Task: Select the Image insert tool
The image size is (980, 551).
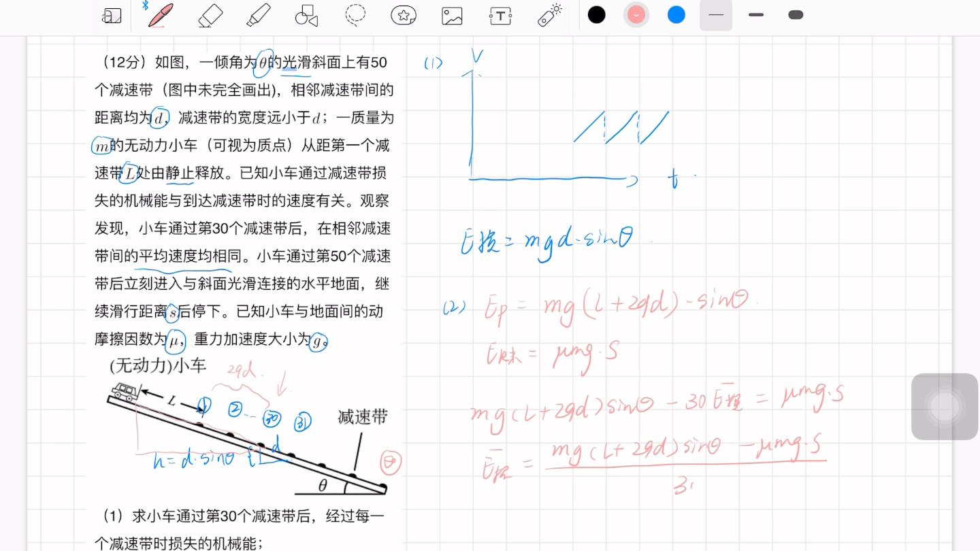Action: coord(452,16)
